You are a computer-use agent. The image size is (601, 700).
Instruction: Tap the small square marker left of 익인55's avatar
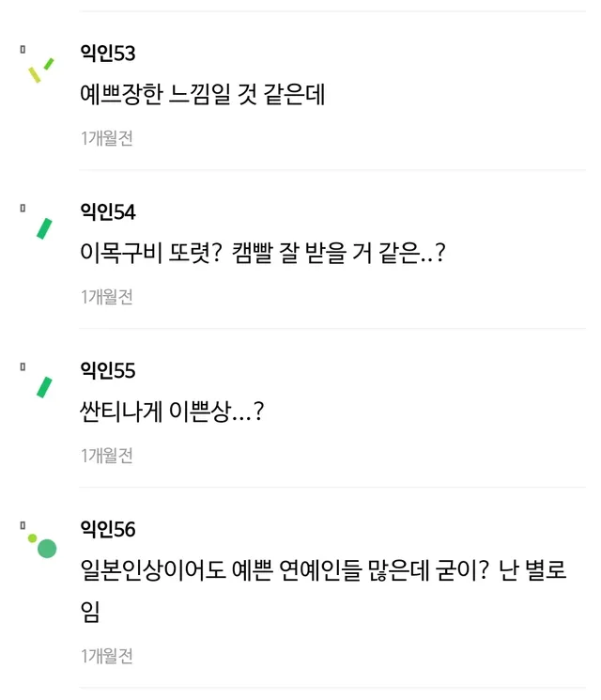tap(23, 366)
